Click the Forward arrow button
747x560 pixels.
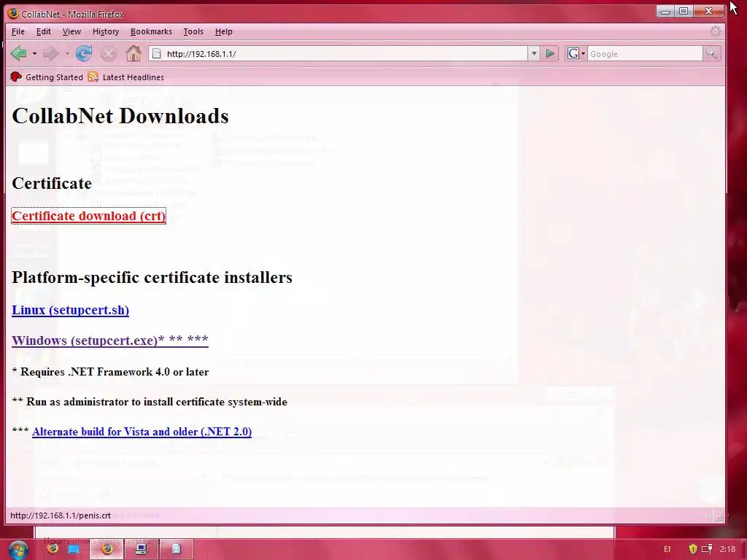click(50, 53)
